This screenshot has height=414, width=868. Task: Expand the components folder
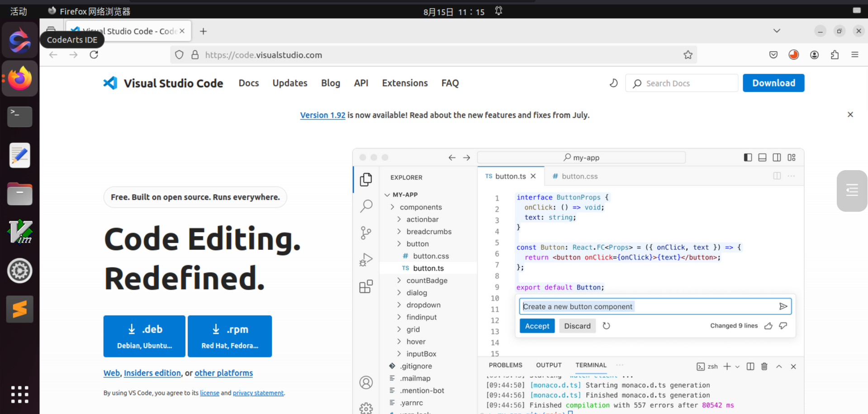pos(393,207)
